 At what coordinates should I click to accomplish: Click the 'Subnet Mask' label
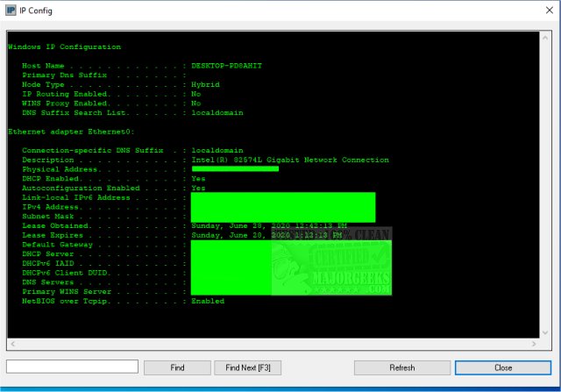48,217
